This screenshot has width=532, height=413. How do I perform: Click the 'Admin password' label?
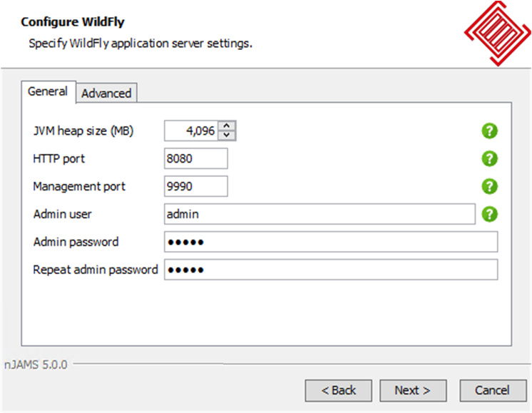76,242
